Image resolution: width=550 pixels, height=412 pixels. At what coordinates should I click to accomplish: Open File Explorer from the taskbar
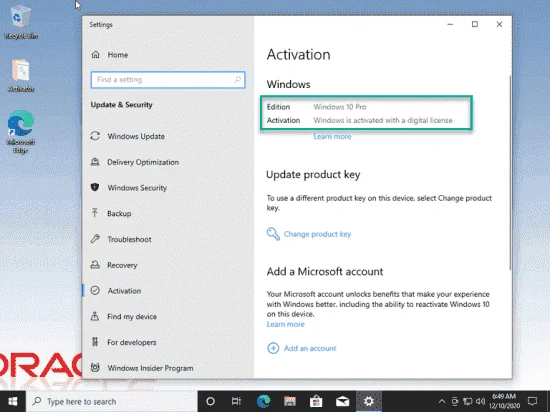(290, 401)
